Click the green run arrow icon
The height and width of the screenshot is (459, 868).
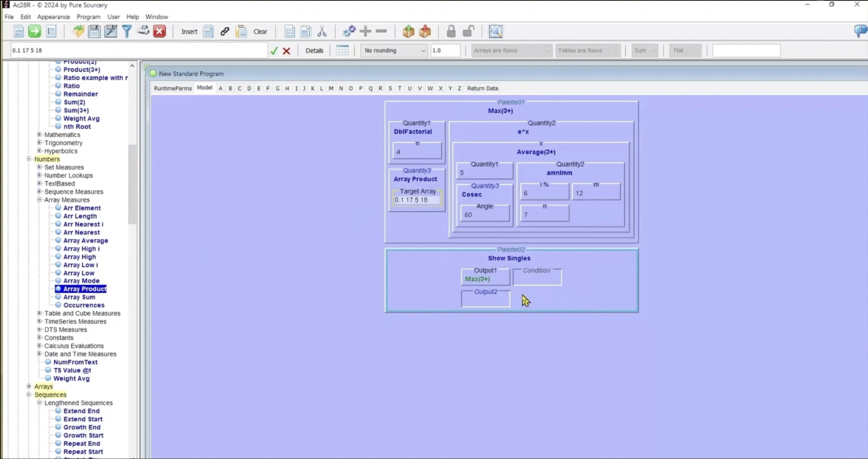pyautogui.click(x=34, y=31)
